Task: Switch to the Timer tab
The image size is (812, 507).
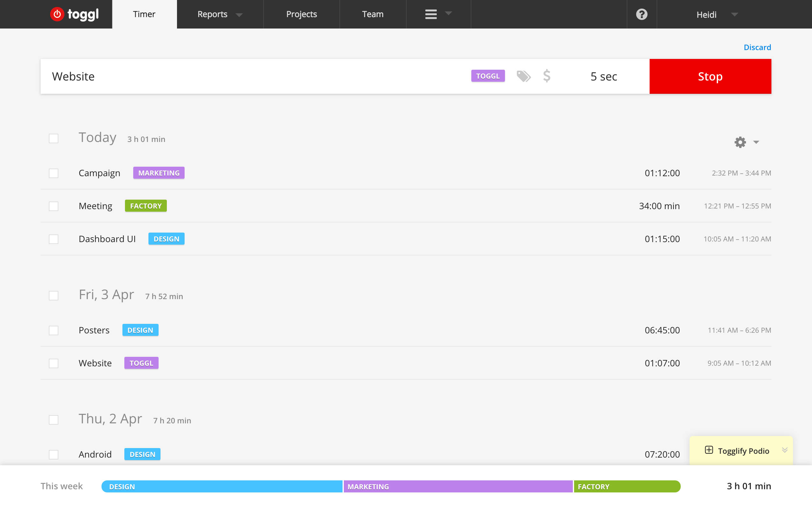Action: pos(144,14)
